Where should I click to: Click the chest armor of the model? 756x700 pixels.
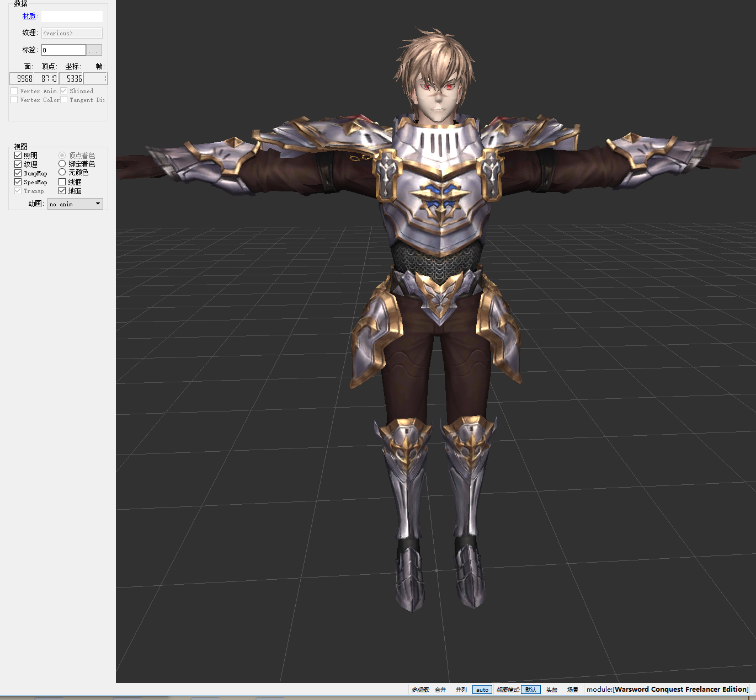pyautogui.click(x=440, y=188)
